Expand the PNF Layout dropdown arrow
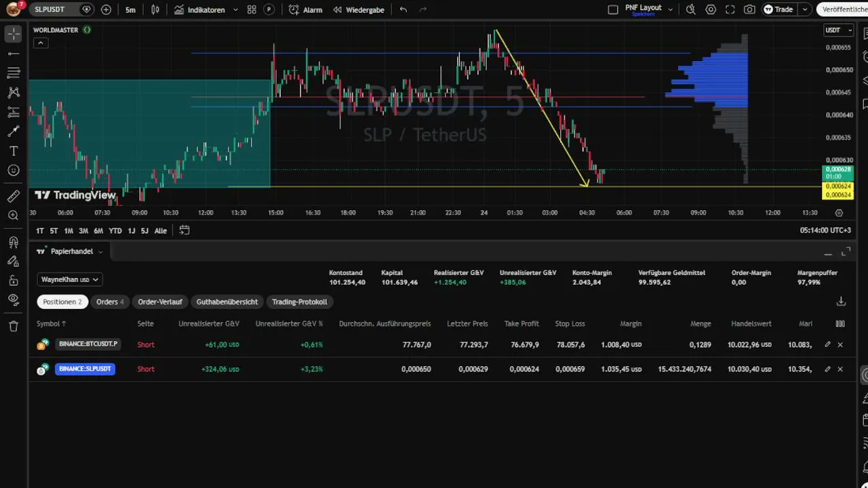Viewport: 868px width, 488px height. click(671, 9)
